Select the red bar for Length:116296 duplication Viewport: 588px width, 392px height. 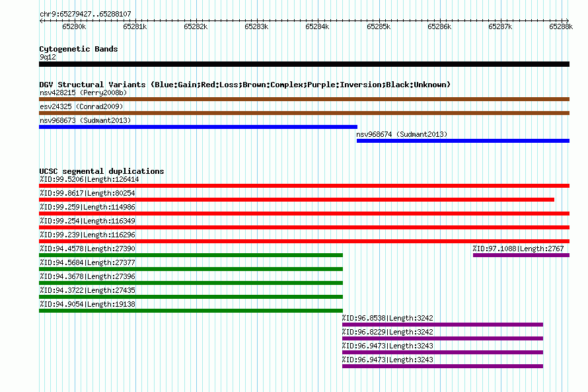click(304, 241)
